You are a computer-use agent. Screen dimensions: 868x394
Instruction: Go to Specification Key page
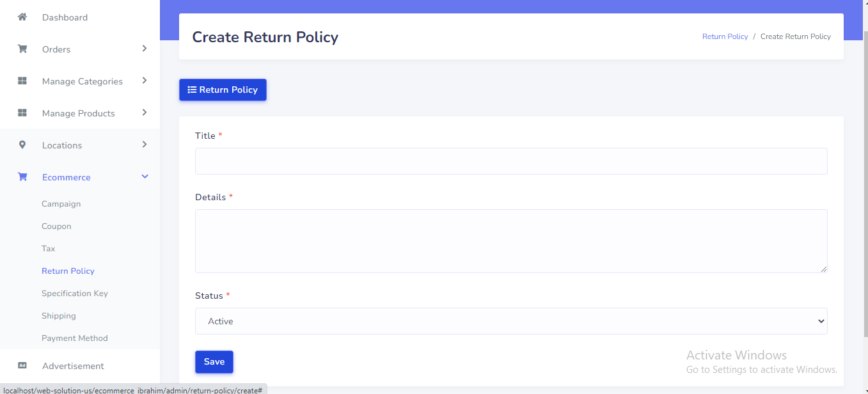point(75,294)
